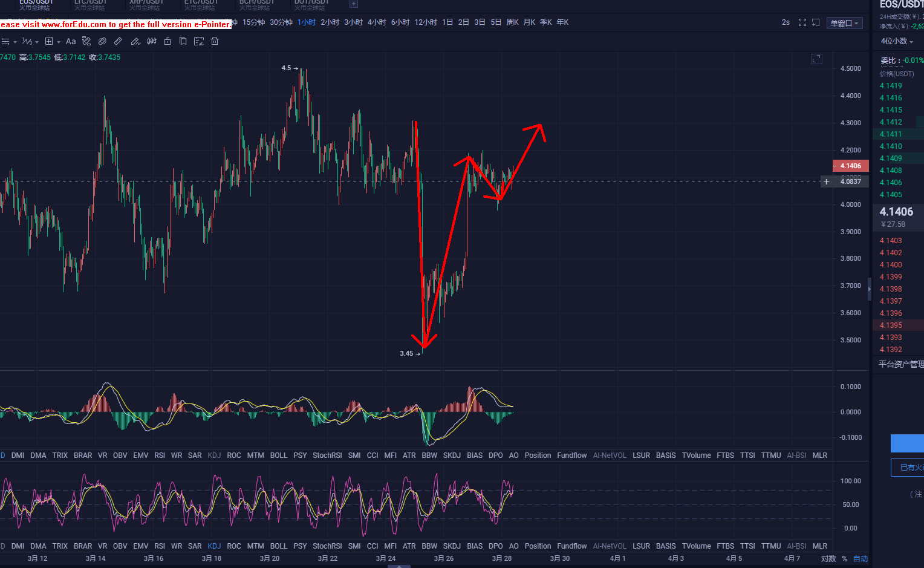Select the boxed-plus grid drawing tool
The image size is (924, 568).
click(x=49, y=42)
